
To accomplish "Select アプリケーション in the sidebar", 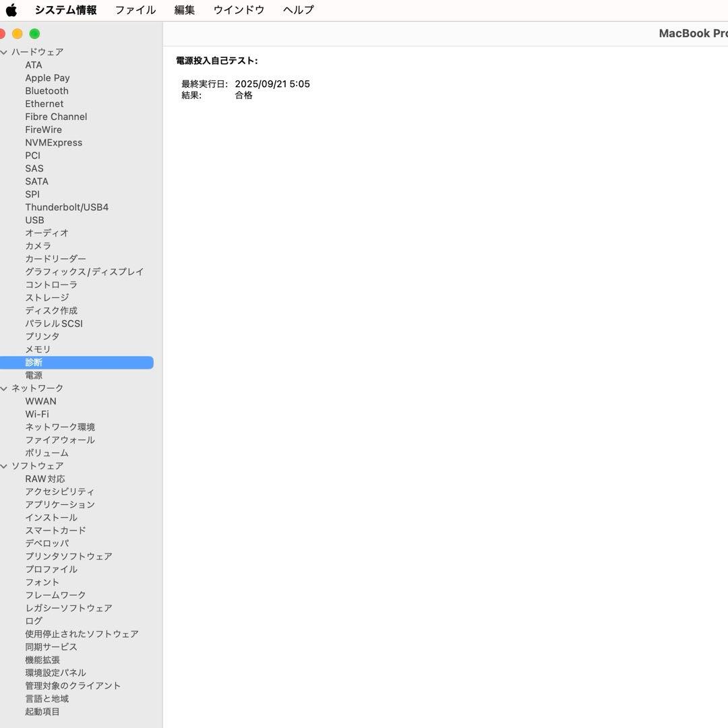I will (x=60, y=505).
